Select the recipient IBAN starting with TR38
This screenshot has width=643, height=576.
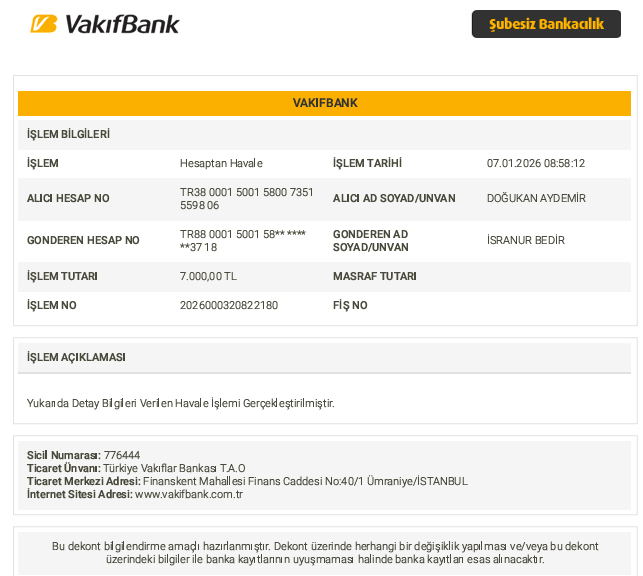pos(246,198)
